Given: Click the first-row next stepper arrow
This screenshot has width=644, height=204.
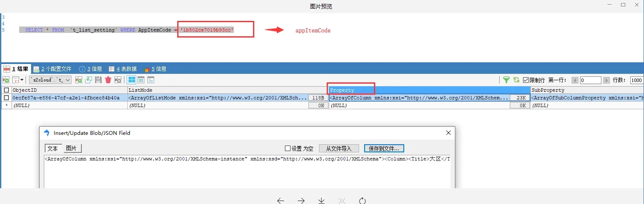Looking at the screenshot, I should (607, 80).
